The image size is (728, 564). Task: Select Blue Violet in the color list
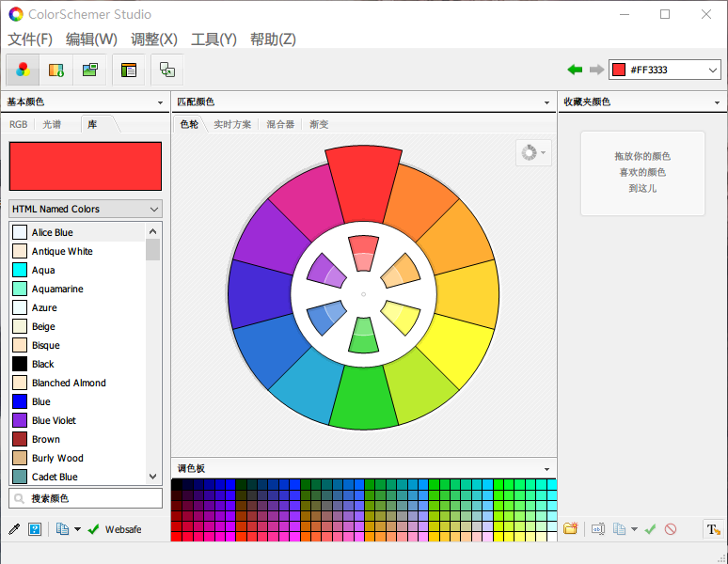[77, 420]
